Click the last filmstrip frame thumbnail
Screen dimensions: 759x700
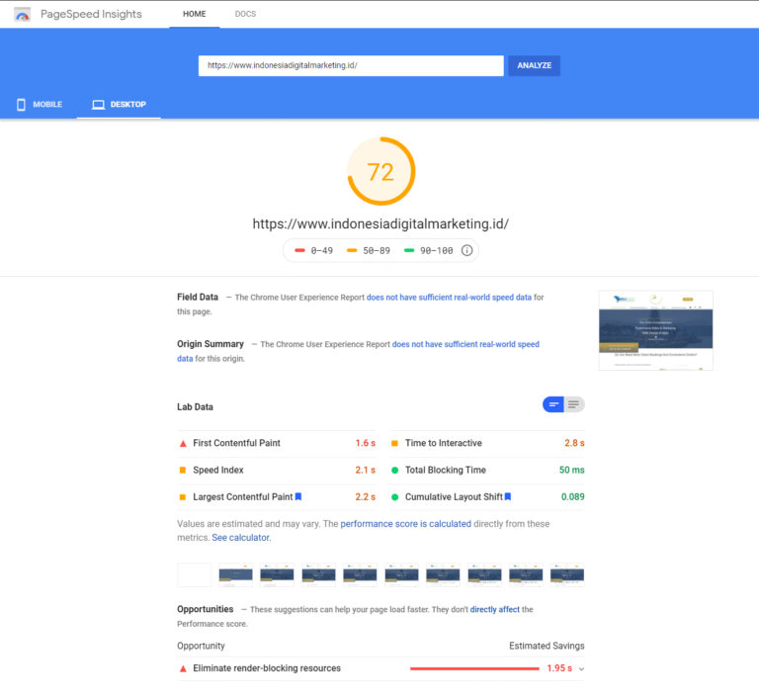pos(567,575)
